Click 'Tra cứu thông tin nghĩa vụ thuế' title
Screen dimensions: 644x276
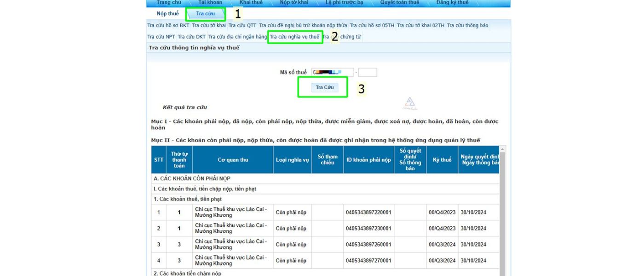pos(194,47)
